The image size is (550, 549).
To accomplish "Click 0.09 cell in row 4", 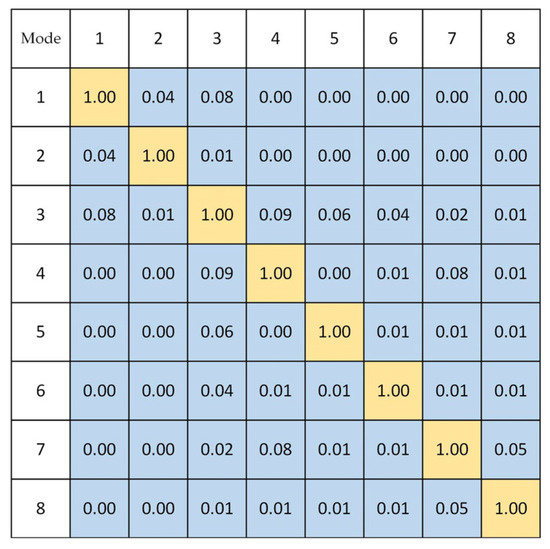I will (217, 273).
